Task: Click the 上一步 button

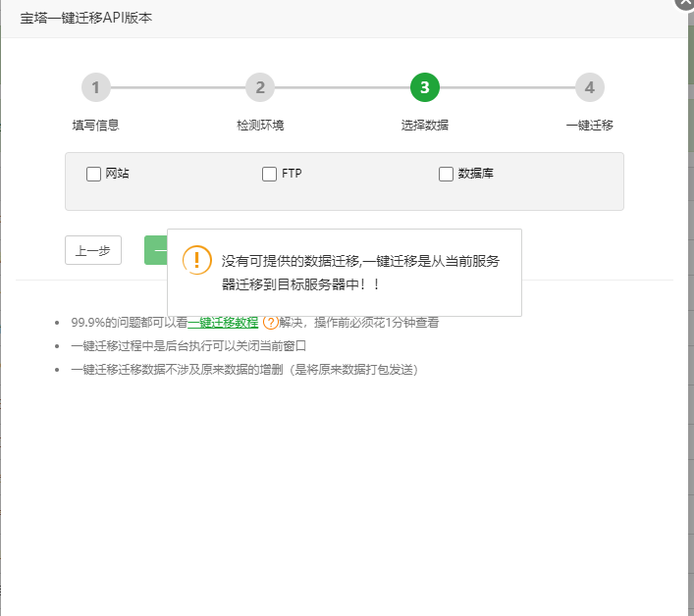Action: click(93, 250)
